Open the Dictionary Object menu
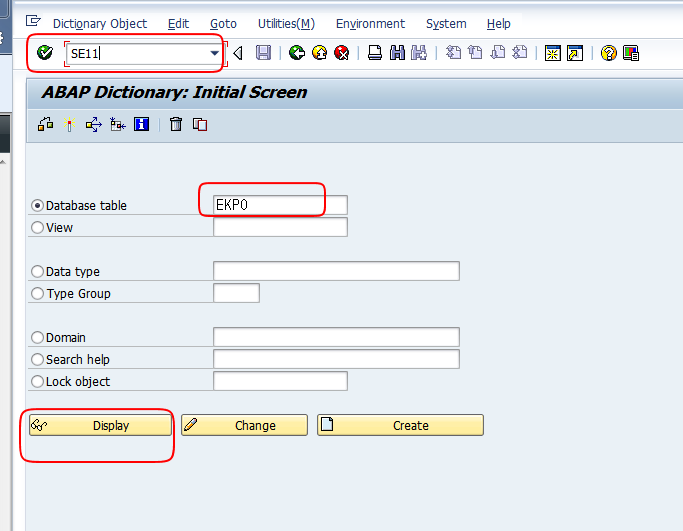The image size is (683, 531). [100, 24]
